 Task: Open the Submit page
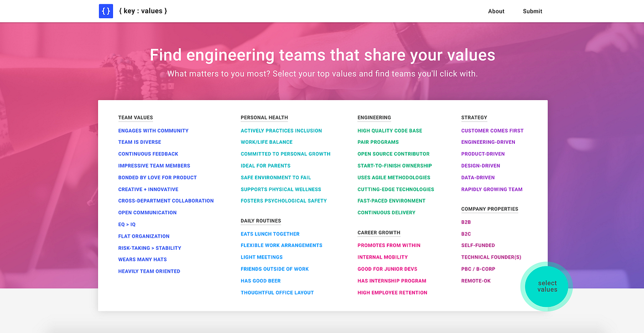pos(532,11)
